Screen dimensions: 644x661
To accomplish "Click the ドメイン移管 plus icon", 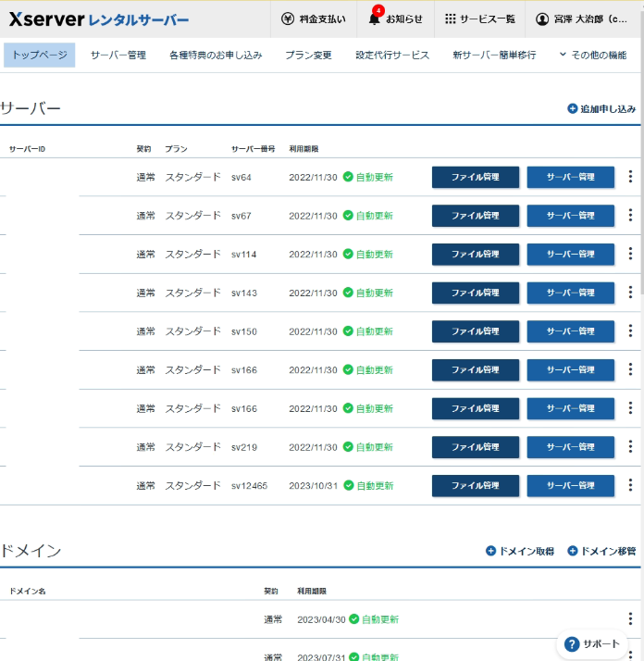I will [x=573, y=551].
